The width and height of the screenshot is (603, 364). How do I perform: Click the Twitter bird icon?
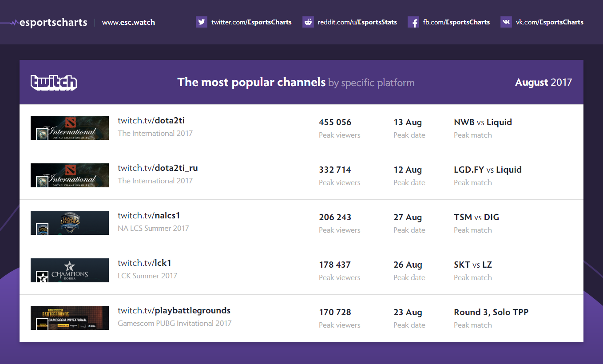pos(202,22)
